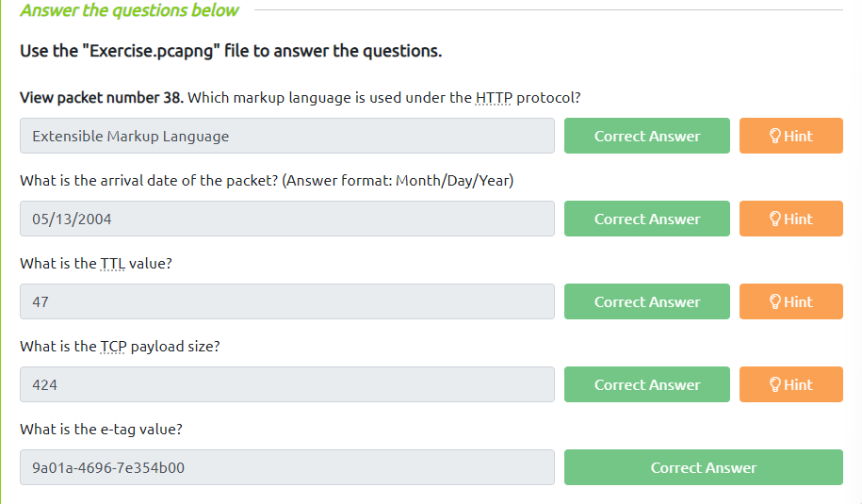Click the underlined TTL abbreviation

click(x=112, y=264)
